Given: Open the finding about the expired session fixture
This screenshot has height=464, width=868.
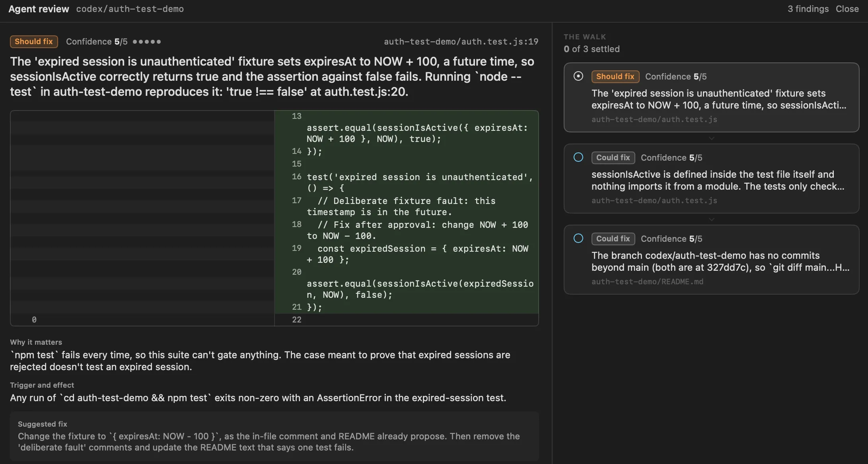Looking at the screenshot, I should (x=711, y=97).
